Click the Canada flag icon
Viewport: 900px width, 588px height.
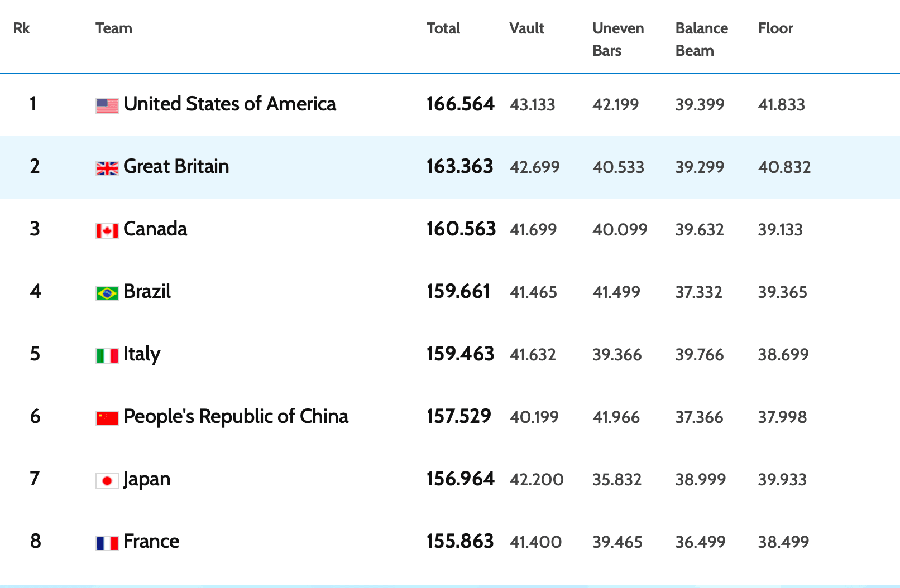[x=107, y=230]
